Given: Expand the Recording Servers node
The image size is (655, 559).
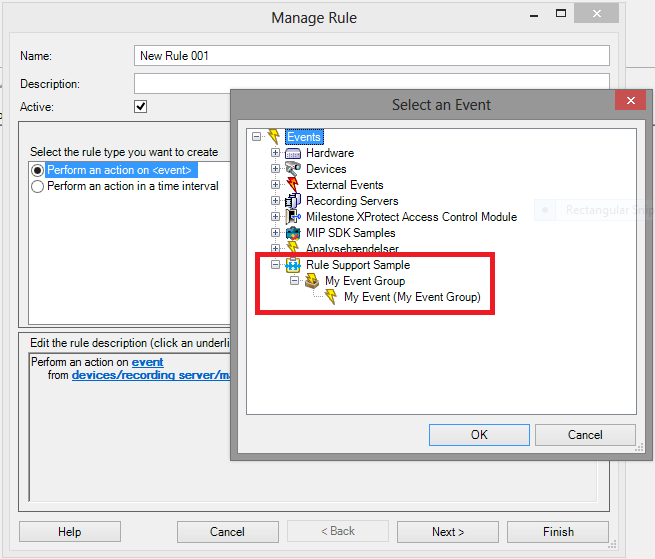Looking at the screenshot, I should click(275, 201).
